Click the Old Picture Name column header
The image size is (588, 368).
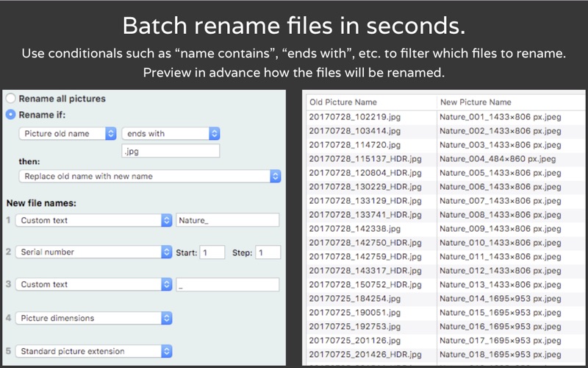[371, 102]
